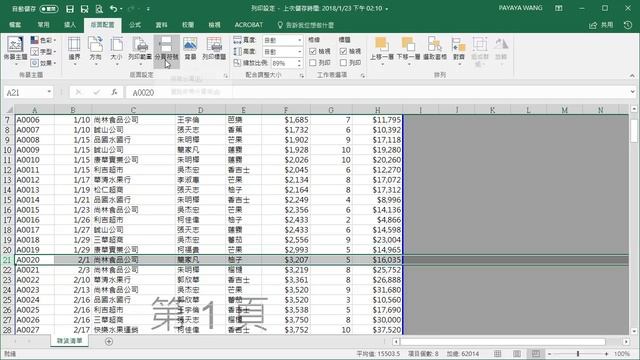The height and width of the screenshot is (360, 640).
Task: Switch to the ACROBAT tab
Action: point(249,25)
